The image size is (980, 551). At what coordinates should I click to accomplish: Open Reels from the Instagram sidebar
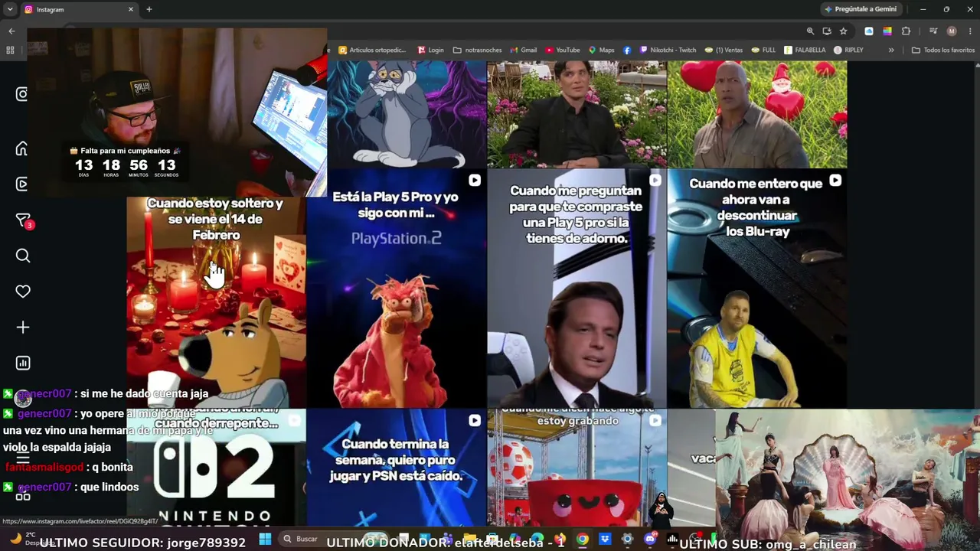pyautogui.click(x=22, y=184)
